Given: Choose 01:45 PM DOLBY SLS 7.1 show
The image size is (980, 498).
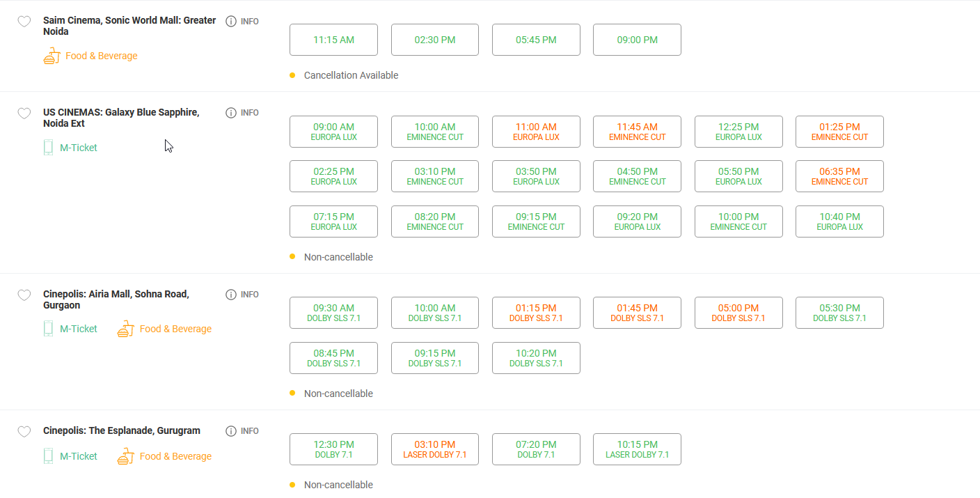Looking at the screenshot, I should pos(637,313).
